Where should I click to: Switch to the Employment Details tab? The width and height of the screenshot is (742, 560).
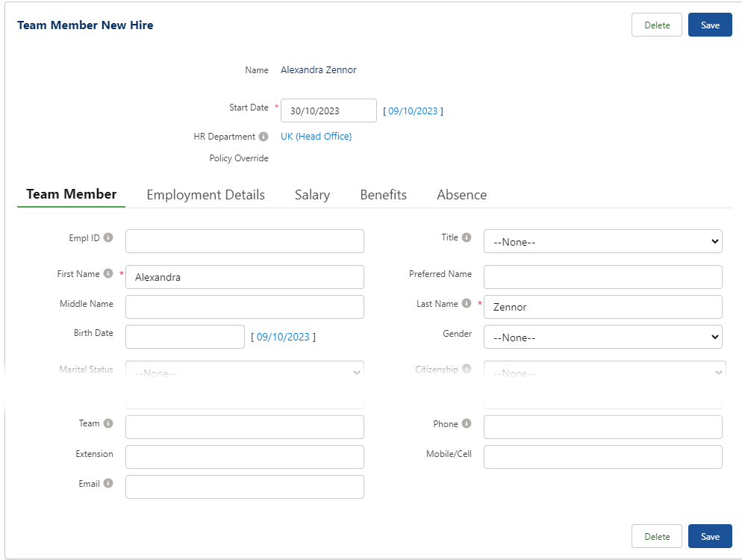(x=205, y=195)
